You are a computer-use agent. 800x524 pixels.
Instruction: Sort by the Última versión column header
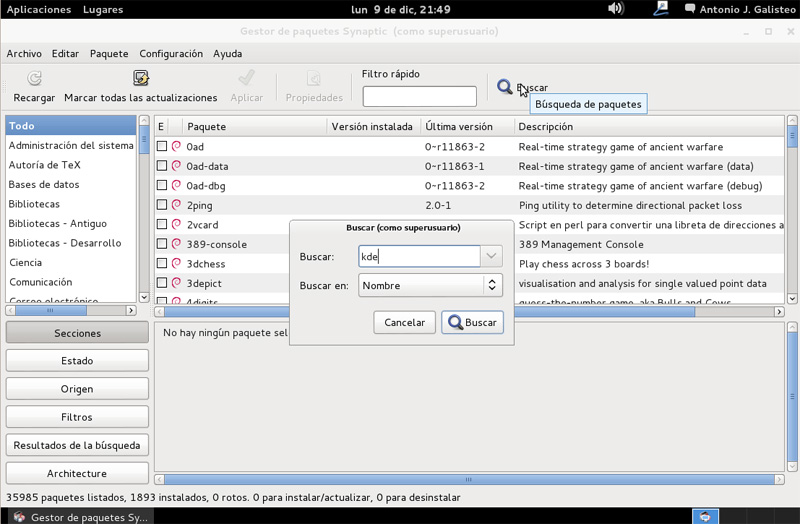point(467,127)
